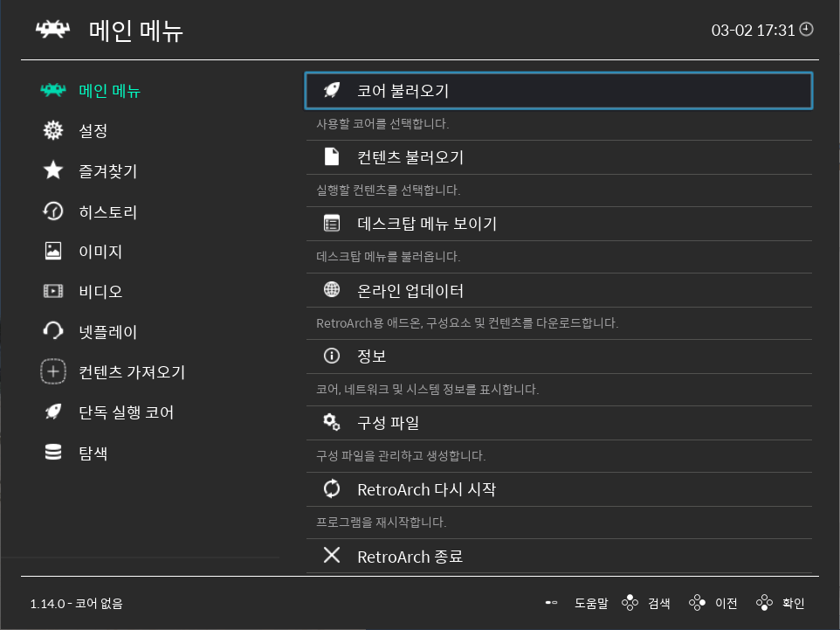Click the plus icon for 컨텐츠 가져오기
The height and width of the screenshot is (630, 840).
pos(53,371)
